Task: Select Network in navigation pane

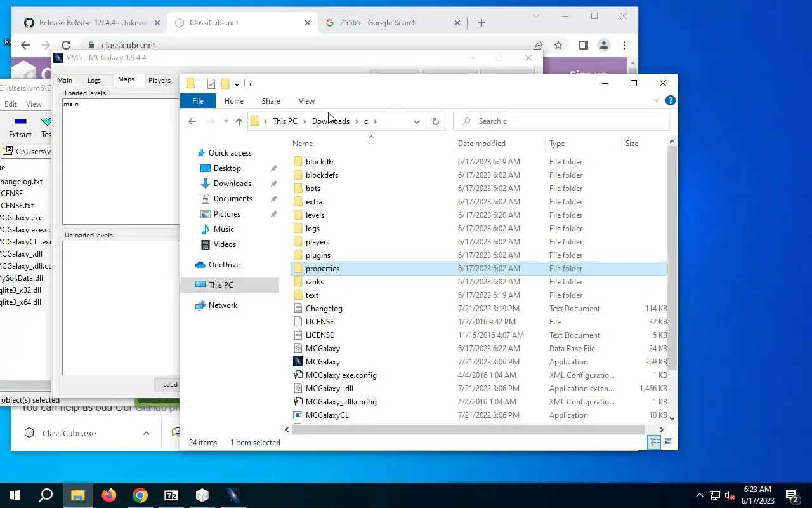Action: (x=223, y=305)
